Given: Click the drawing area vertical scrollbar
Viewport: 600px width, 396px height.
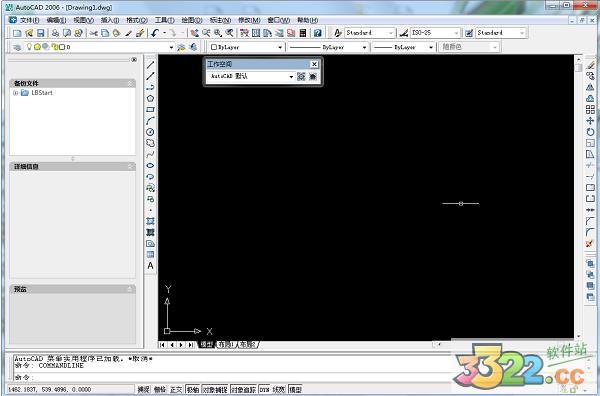Looking at the screenshot, I should click(x=578, y=197).
